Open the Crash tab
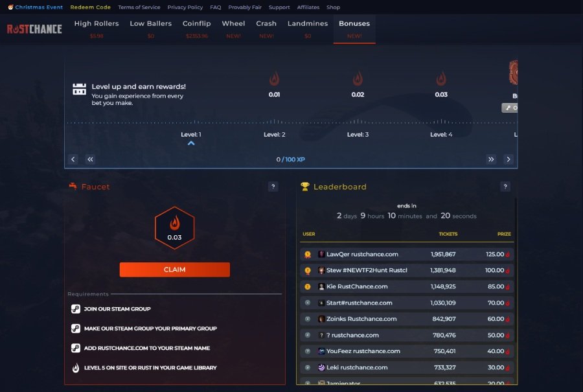The height and width of the screenshot is (392, 583). [x=266, y=29]
